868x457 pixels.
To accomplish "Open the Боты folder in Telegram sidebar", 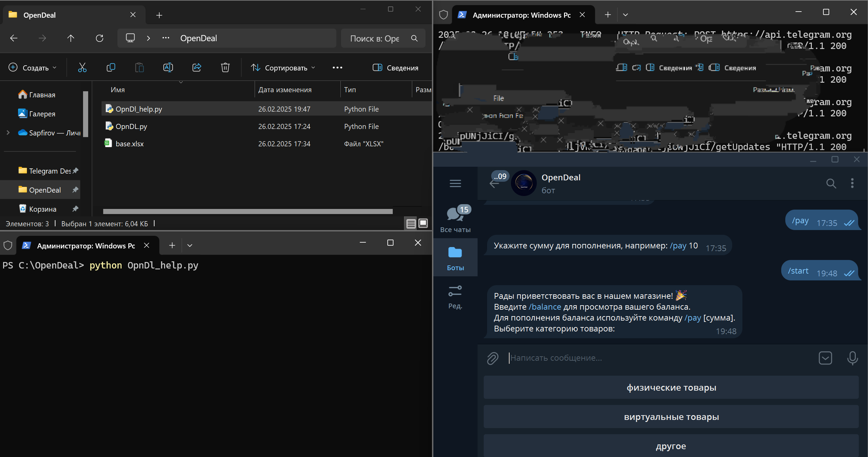I will 455,258.
